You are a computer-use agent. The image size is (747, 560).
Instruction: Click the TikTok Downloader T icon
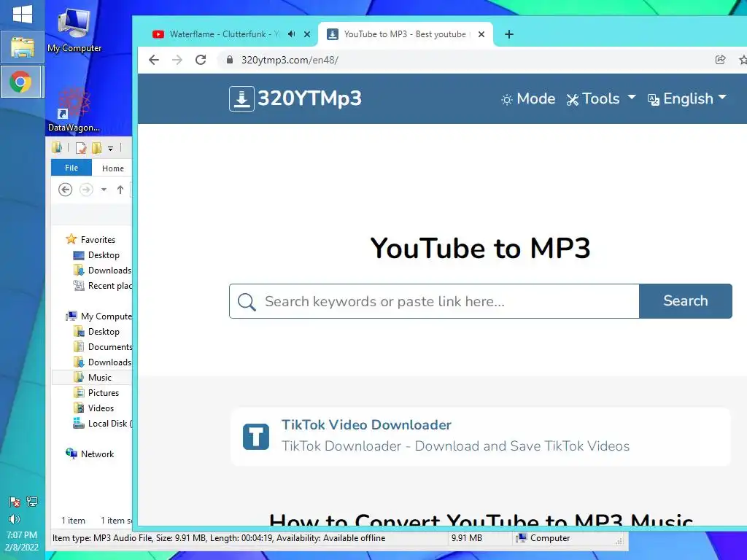(x=256, y=437)
